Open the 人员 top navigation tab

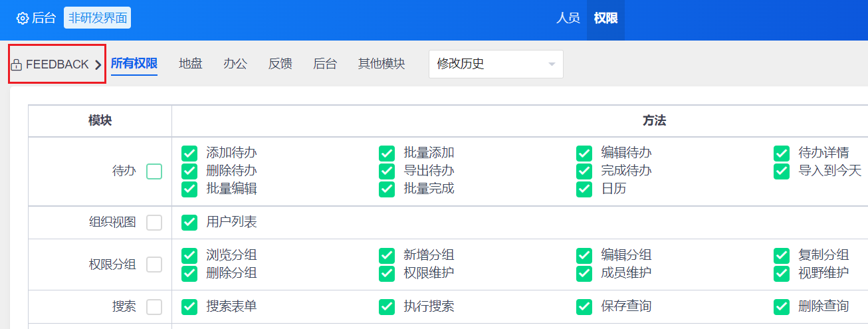(x=568, y=18)
